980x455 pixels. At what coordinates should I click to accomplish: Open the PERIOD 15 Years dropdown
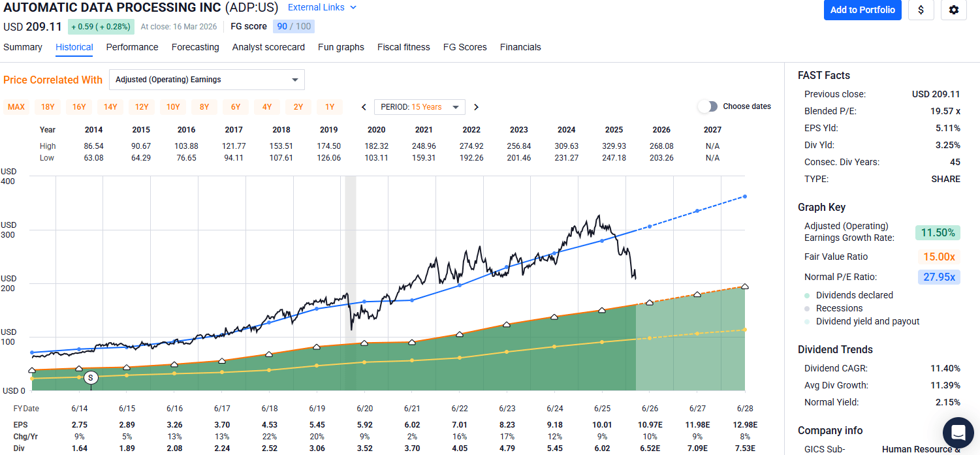[x=419, y=107]
